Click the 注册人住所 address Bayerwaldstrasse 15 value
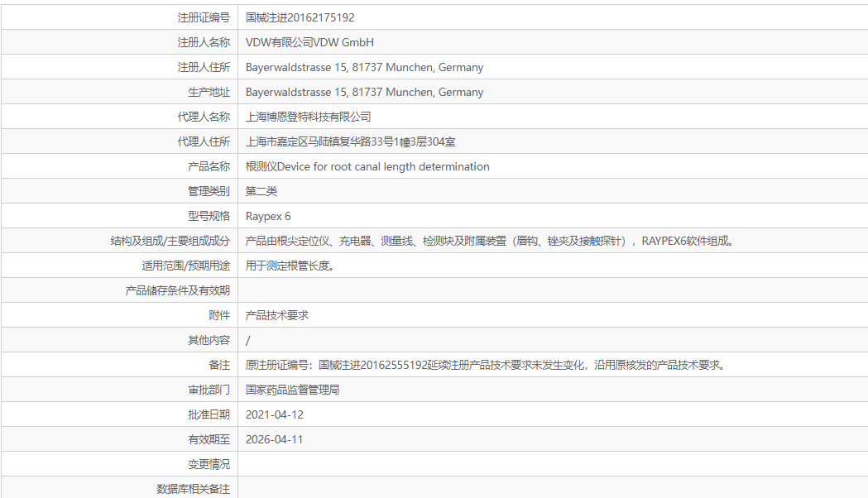The width and height of the screenshot is (868, 498). [x=364, y=68]
